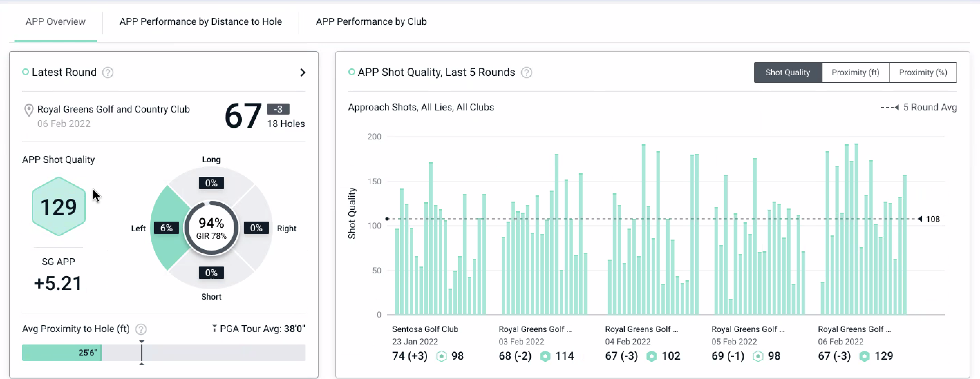Click hexagon icon beside score 102
The height and width of the screenshot is (379, 980).
651,356
